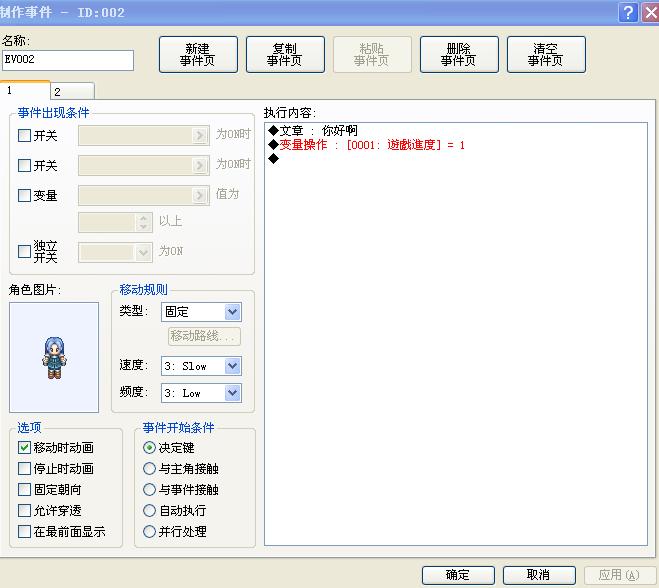Click first switch selector arrow button

click(200, 136)
